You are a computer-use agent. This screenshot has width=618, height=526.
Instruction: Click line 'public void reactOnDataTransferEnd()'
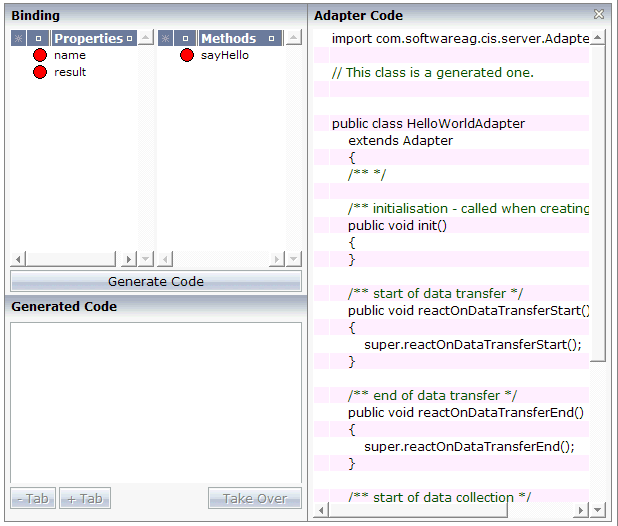[465, 413]
